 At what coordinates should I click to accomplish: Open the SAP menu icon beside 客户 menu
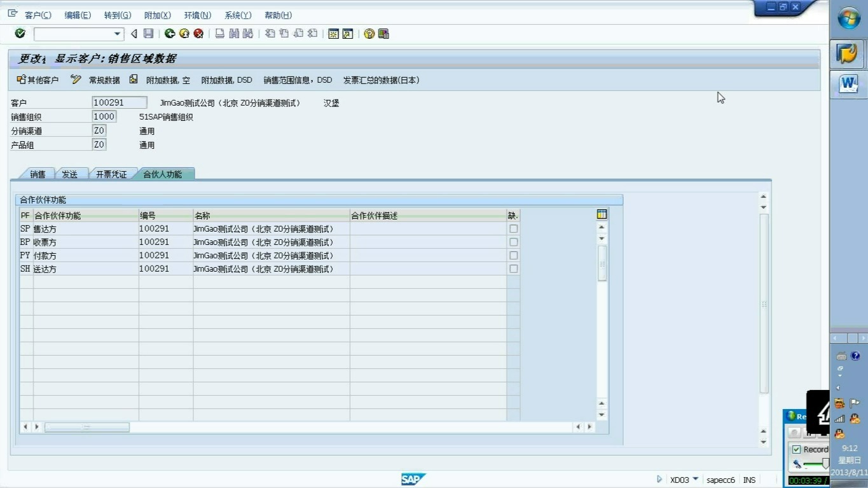13,13
